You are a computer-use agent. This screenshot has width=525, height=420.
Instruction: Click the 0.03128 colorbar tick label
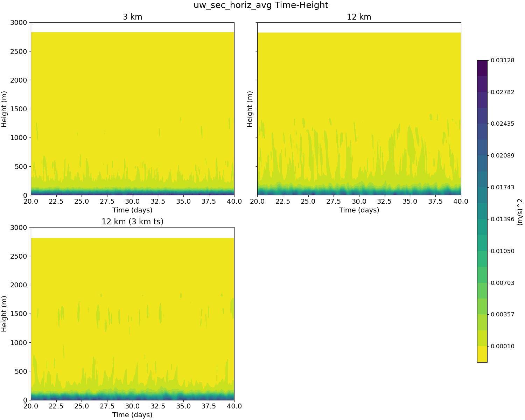tap(502, 61)
